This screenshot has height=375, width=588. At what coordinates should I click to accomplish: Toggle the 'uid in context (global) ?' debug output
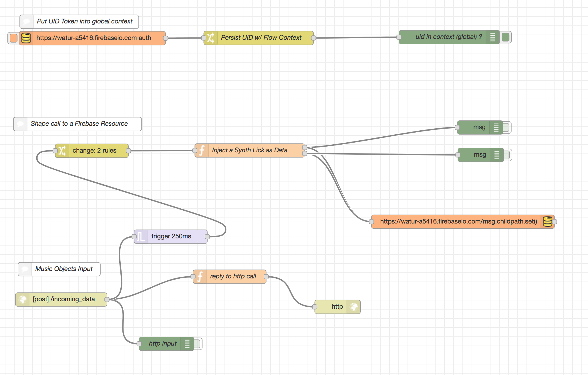[x=506, y=37]
